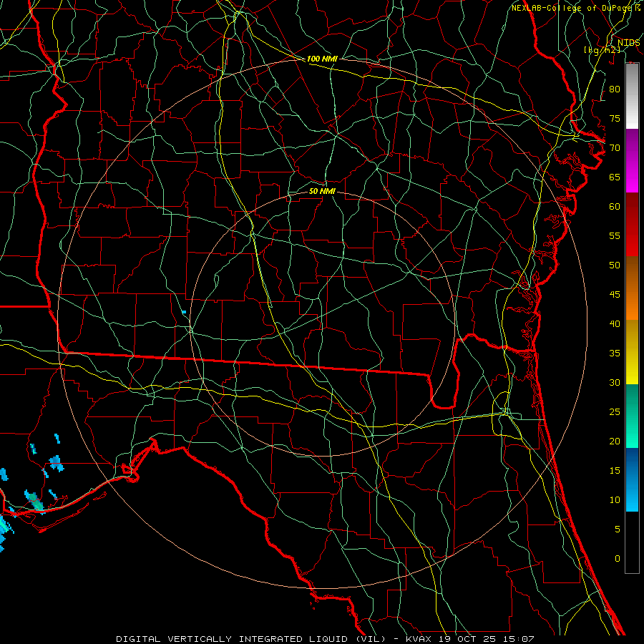
Task: Click the scale value label '50'
Action: tap(615, 265)
